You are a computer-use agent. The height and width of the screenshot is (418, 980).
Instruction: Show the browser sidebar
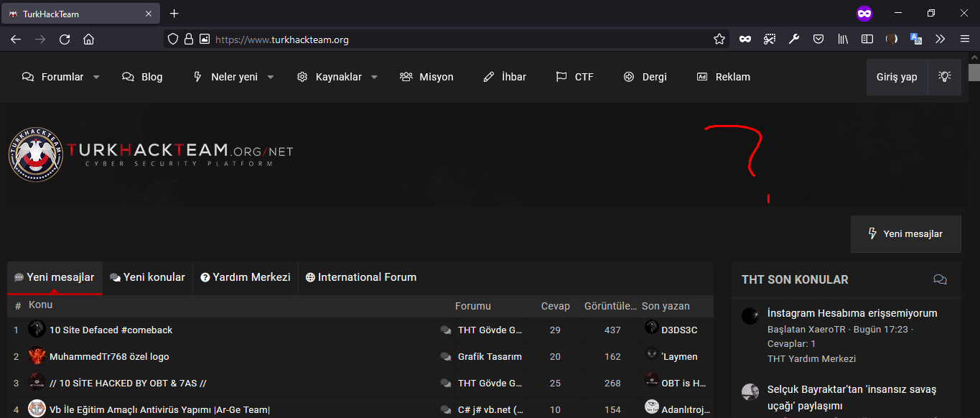point(867,40)
